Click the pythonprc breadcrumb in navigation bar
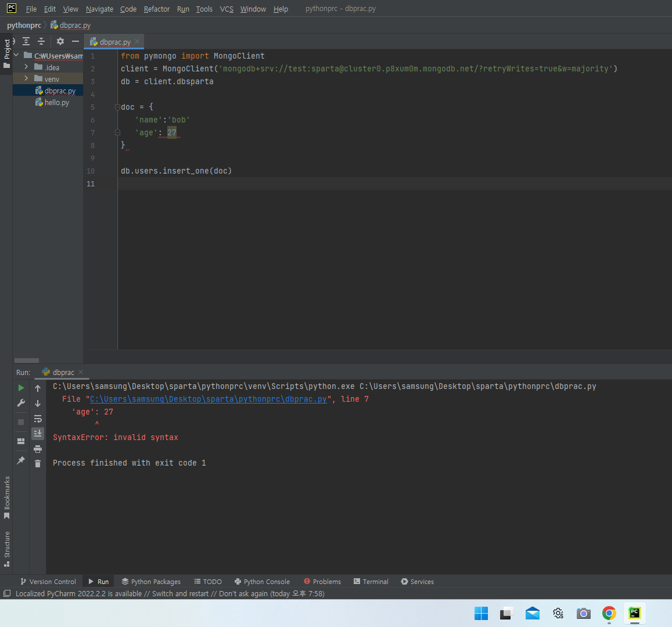 24,26
